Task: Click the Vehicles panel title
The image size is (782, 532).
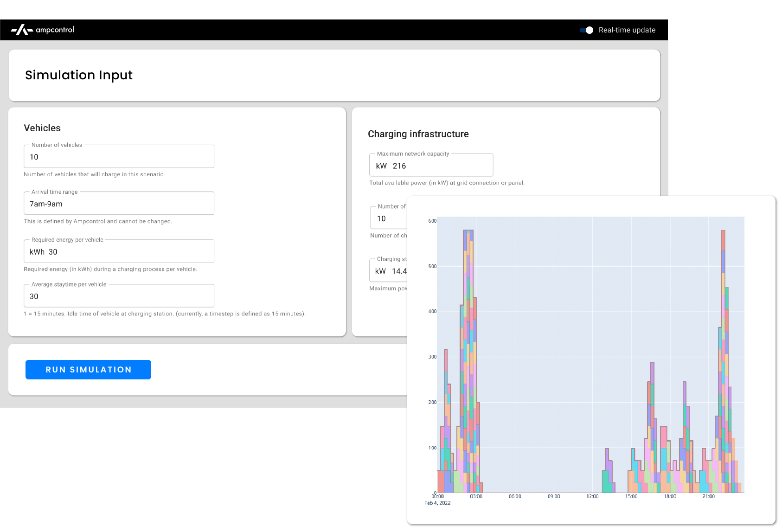Action: 42,128
